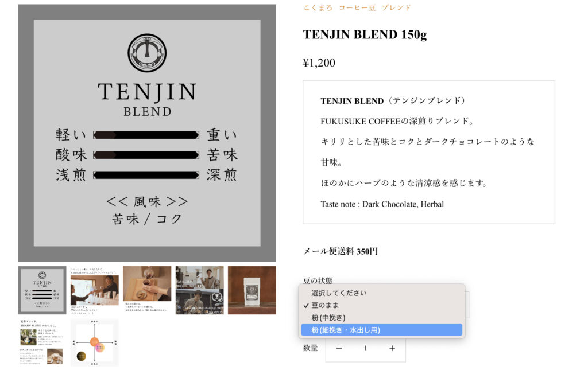Click the minus icon to decrease quantity
Image resolution: width=588 pixels, height=374 pixels.
pos(339,349)
